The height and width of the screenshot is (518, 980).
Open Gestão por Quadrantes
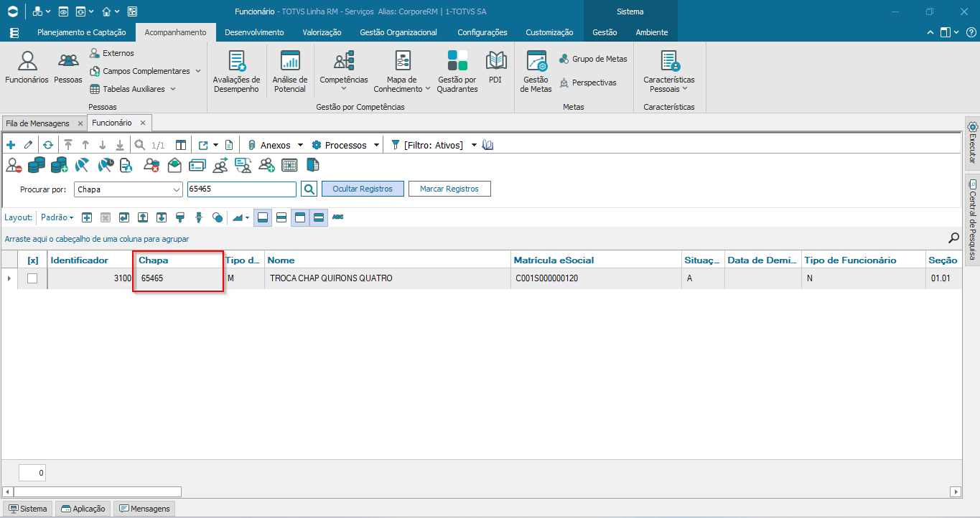point(457,72)
